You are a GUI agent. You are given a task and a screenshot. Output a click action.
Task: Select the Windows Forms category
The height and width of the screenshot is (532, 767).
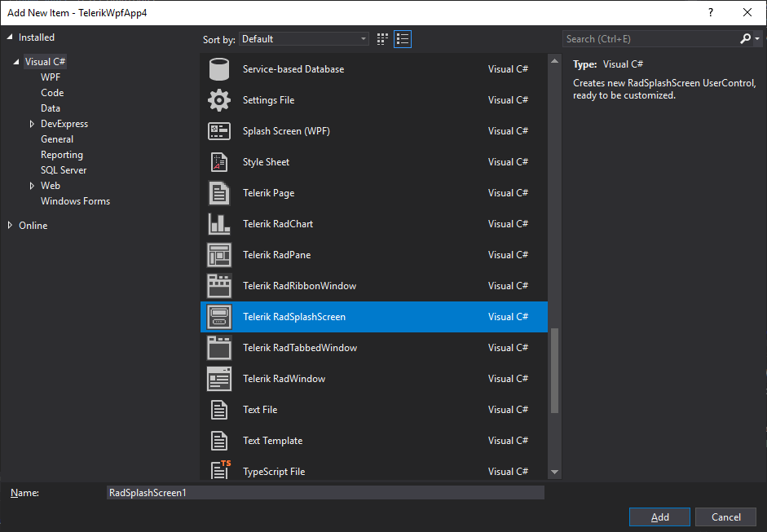[x=75, y=200]
